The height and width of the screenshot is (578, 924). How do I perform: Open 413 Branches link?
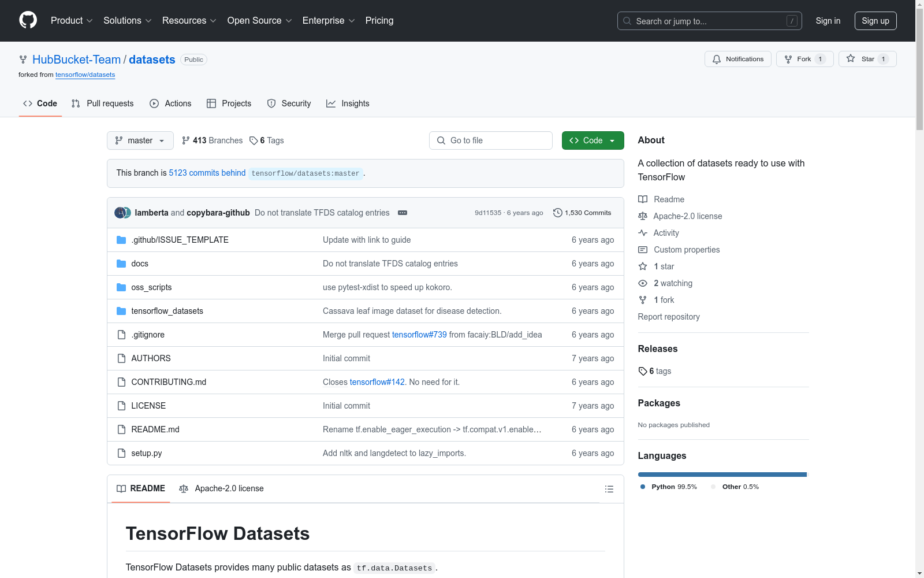click(x=212, y=140)
